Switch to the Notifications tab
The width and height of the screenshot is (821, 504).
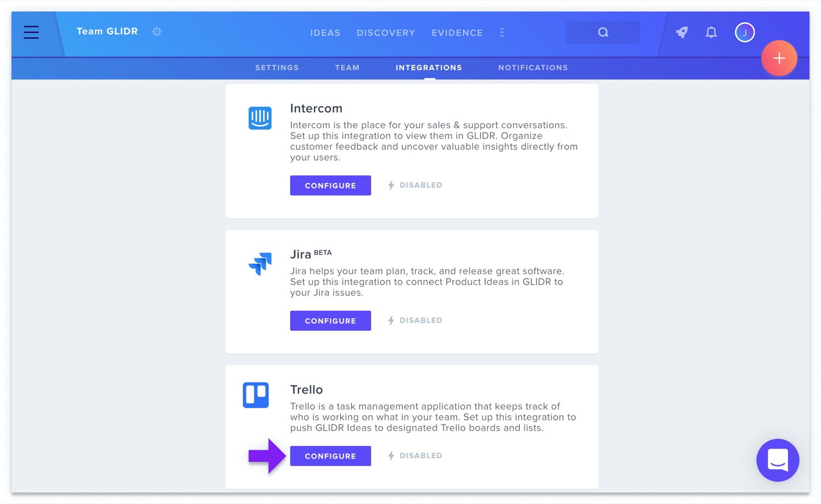point(533,68)
